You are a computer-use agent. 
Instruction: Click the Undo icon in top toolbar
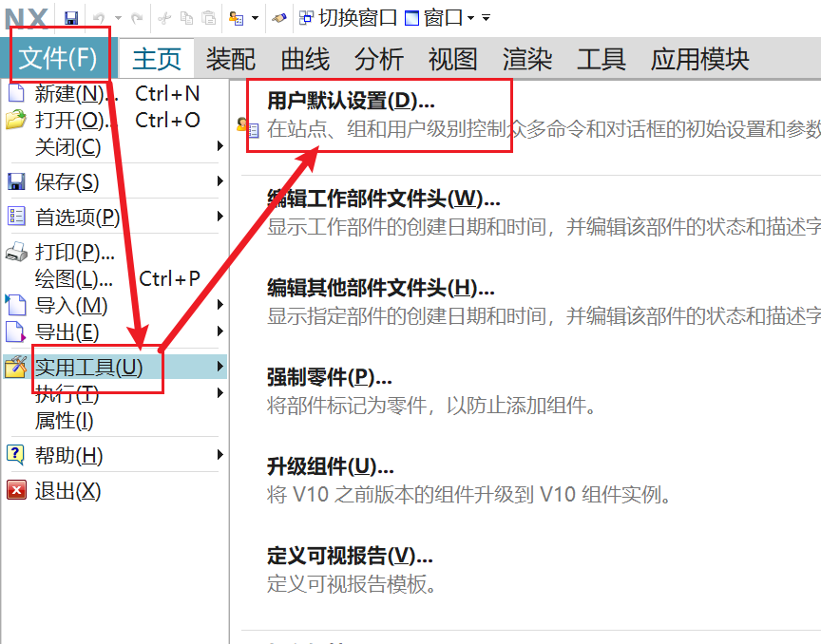tap(99, 18)
